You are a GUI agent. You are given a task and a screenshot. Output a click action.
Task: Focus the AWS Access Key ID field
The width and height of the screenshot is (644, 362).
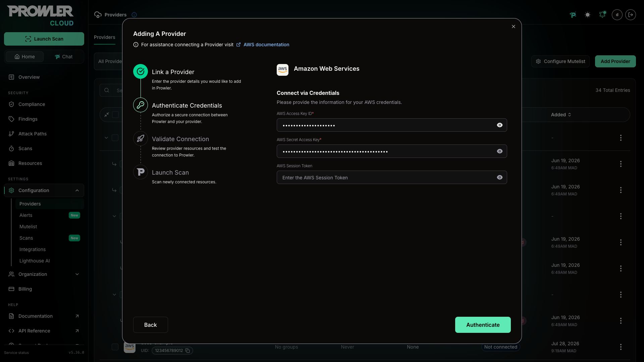tap(392, 125)
